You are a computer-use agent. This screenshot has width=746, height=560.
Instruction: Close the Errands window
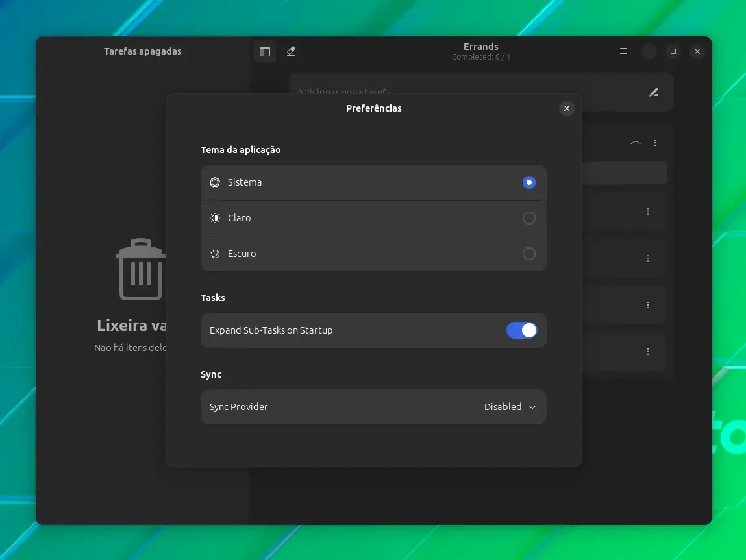[697, 51]
